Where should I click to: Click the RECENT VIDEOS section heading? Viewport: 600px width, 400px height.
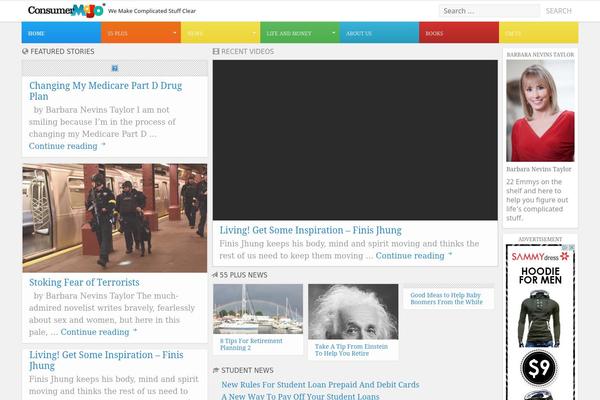tap(247, 51)
